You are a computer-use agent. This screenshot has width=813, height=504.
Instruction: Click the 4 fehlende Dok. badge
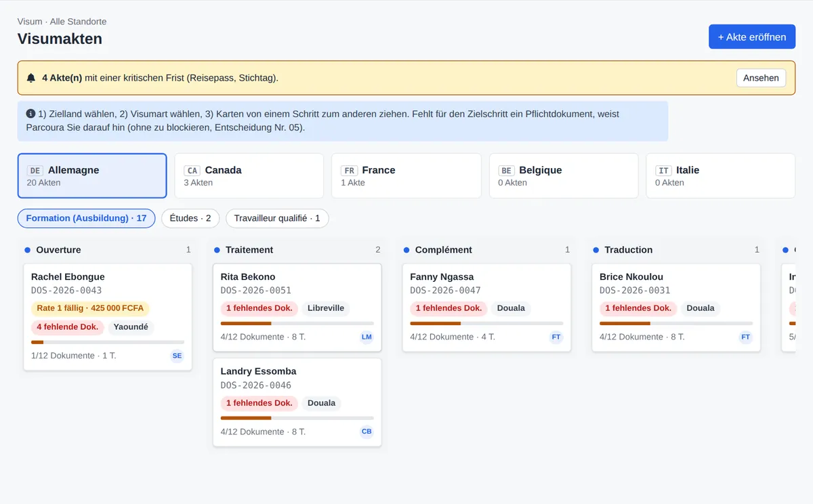click(67, 327)
